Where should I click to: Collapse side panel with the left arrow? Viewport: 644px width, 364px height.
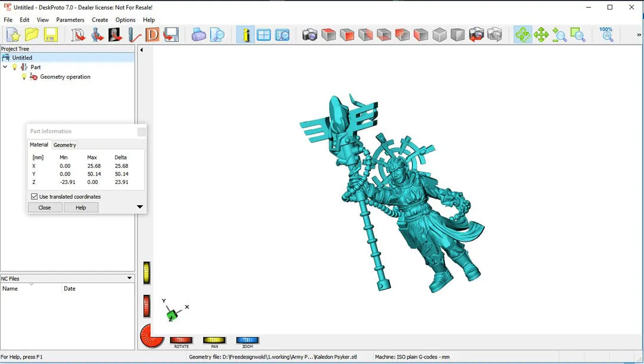(x=141, y=50)
